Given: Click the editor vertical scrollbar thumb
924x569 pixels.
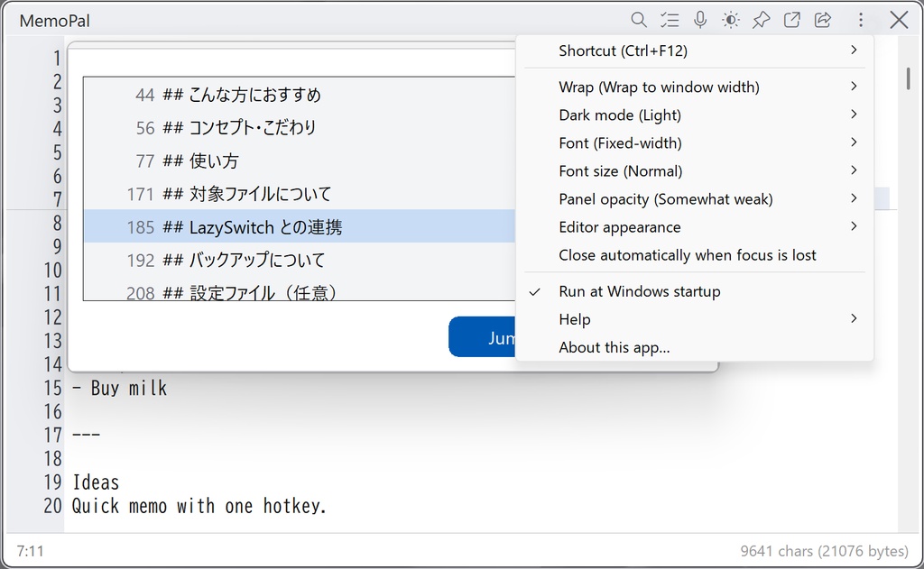Looking at the screenshot, I should pyautogui.click(x=908, y=78).
